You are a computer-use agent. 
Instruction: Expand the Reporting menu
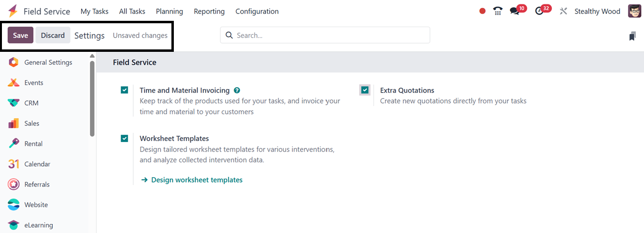pyautogui.click(x=209, y=11)
